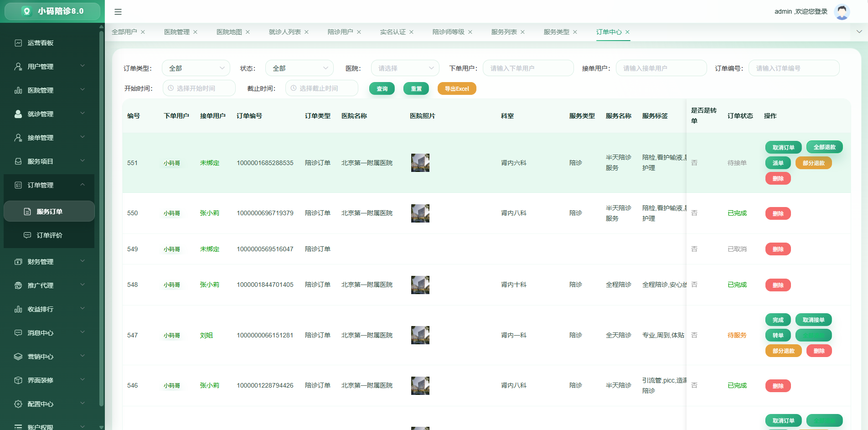Open hospital photo thumbnail for order 548
Image resolution: width=868 pixels, height=430 pixels.
420,285
